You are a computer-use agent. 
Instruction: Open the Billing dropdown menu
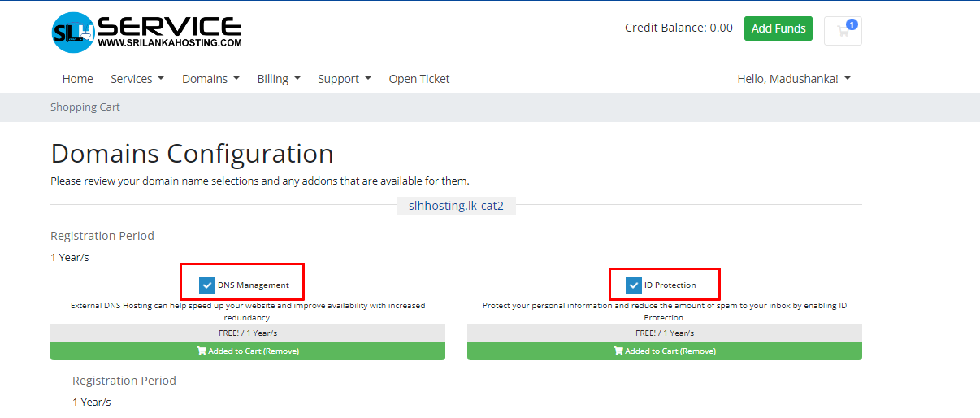click(279, 79)
